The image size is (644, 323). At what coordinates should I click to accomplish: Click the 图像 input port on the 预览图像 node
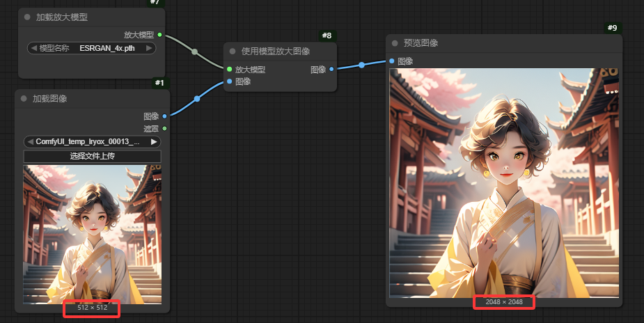point(392,61)
